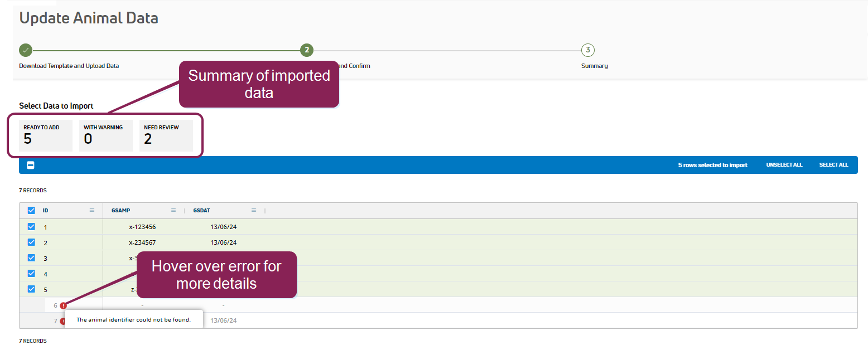
Task: Select the READY TO ADD summary card
Action: coord(46,135)
